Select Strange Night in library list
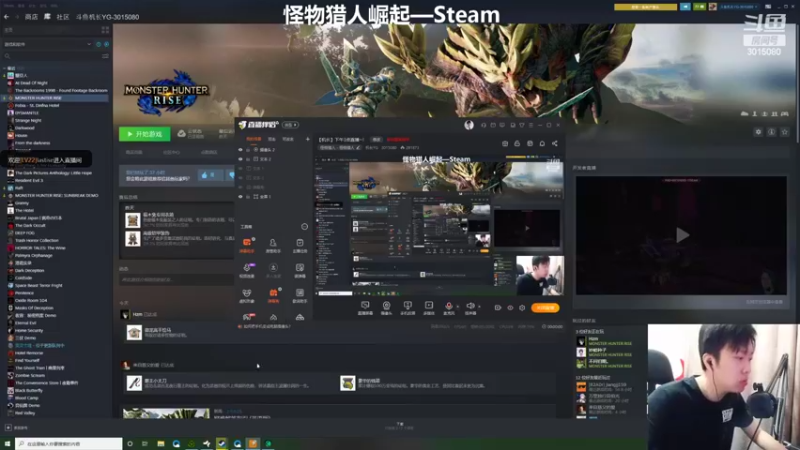The image size is (800, 450). click(28, 120)
